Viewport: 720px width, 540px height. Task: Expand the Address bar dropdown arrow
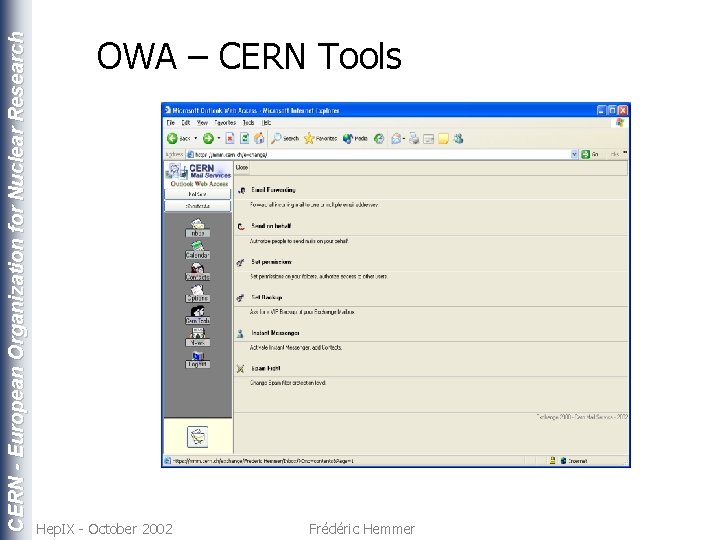click(x=574, y=154)
